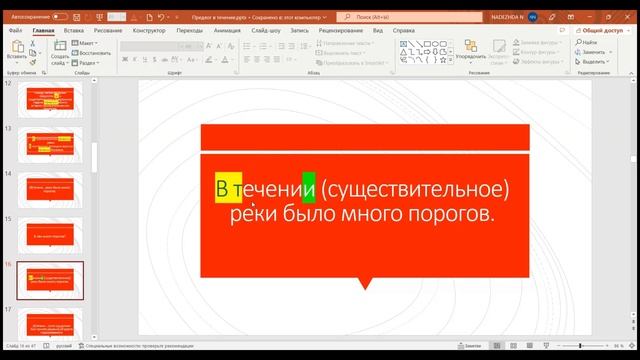Click the Общий доступ share button
This screenshot has width=640, height=360.
(602, 31)
